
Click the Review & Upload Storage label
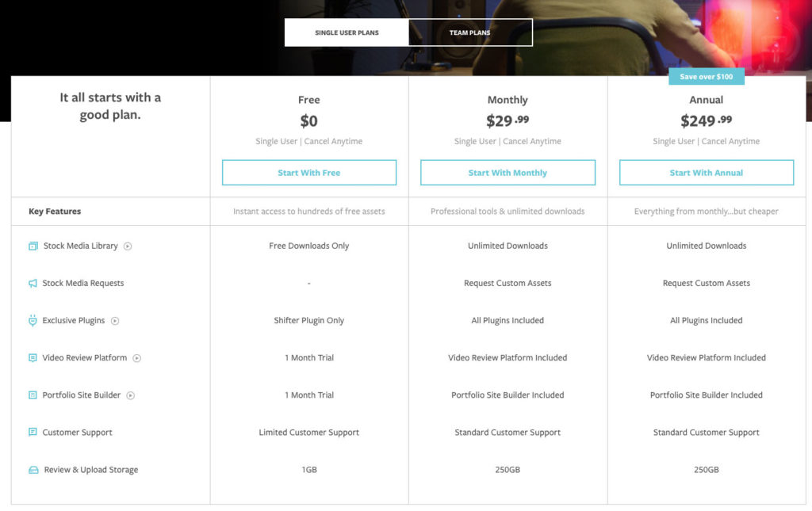click(91, 470)
